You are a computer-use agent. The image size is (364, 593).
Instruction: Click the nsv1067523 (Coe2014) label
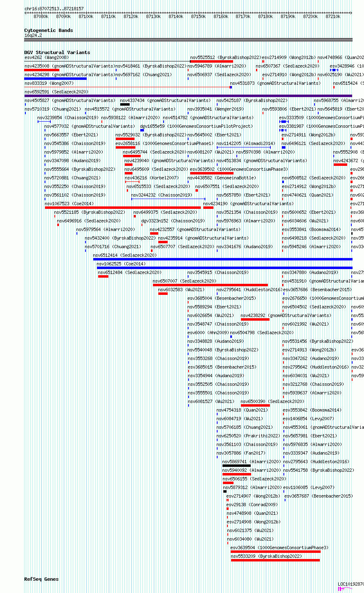tap(69, 204)
